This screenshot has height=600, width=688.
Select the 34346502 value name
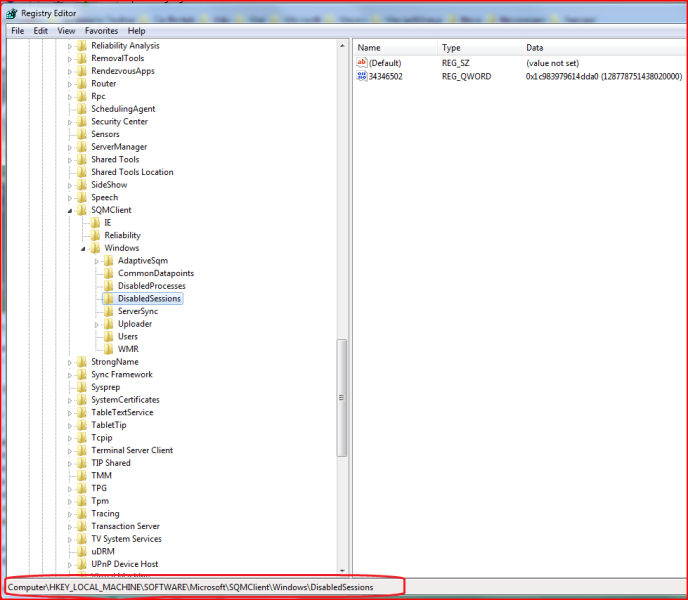coord(386,76)
